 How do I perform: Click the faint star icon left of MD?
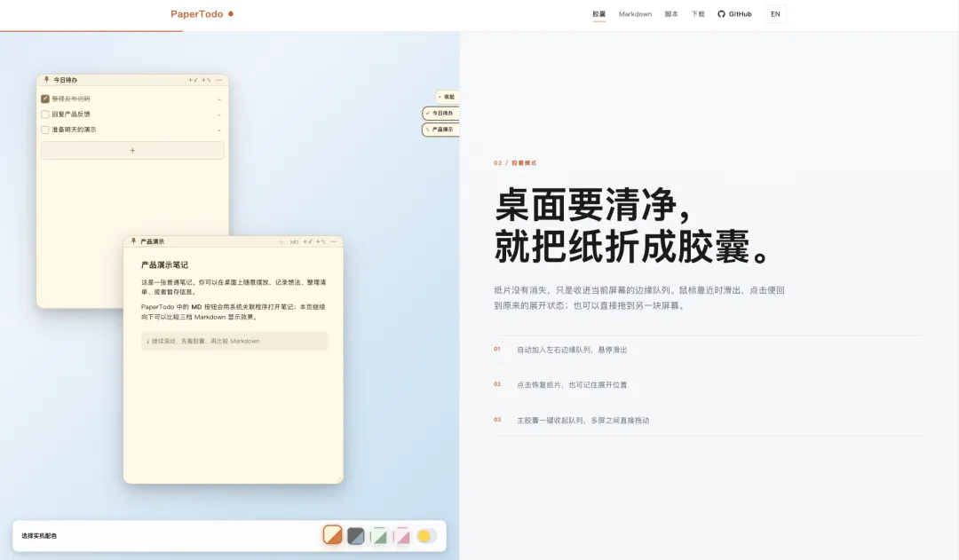click(x=281, y=242)
